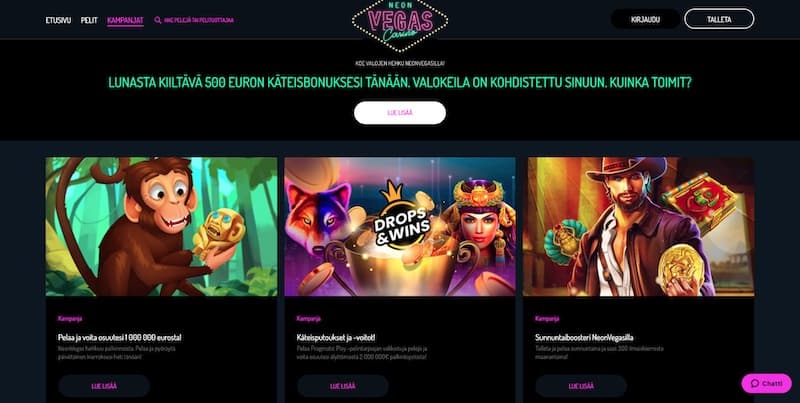Screen dimensions: 800x403
Task: Click the Drops & Wins badge
Action: [x=402, y=216]
